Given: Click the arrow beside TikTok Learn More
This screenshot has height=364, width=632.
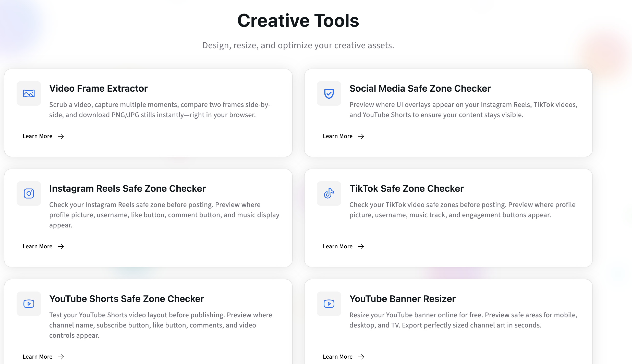Looking at the screenshot, I should (x=361, y=247).
